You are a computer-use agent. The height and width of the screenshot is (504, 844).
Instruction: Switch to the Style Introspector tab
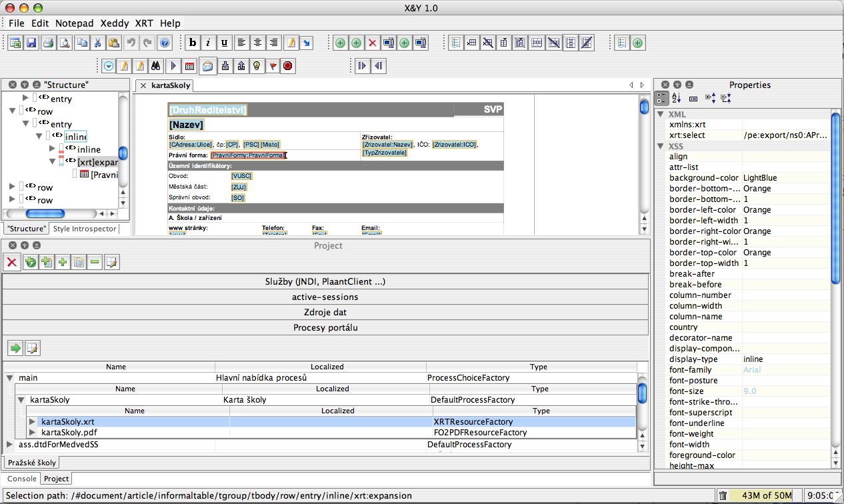(x=84, y=229)
